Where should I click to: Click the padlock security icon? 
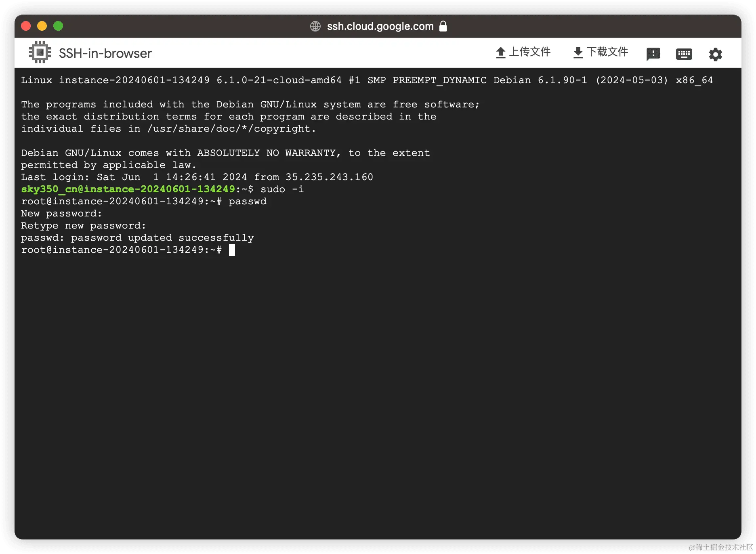[443, 26]
